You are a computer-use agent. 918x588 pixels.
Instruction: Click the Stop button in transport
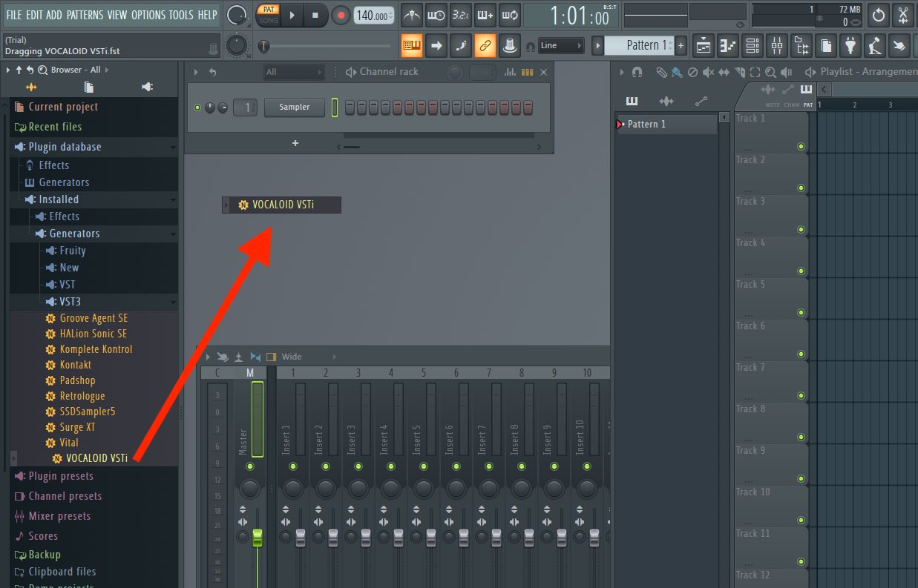tap(315, 15)
